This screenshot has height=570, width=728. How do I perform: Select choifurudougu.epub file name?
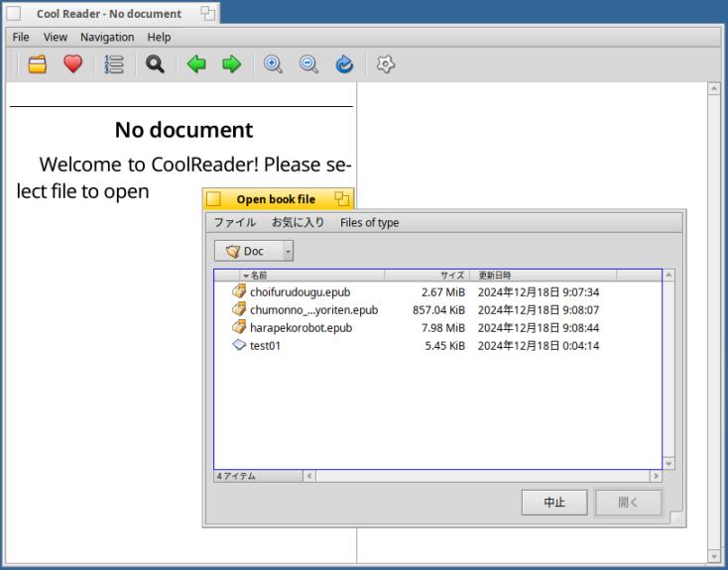point(300,292)
